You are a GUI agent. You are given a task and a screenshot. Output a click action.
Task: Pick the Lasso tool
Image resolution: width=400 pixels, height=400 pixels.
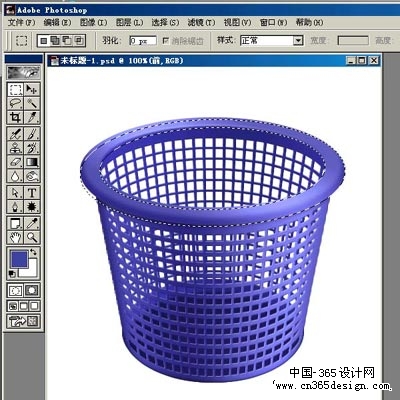pos(15,103)
